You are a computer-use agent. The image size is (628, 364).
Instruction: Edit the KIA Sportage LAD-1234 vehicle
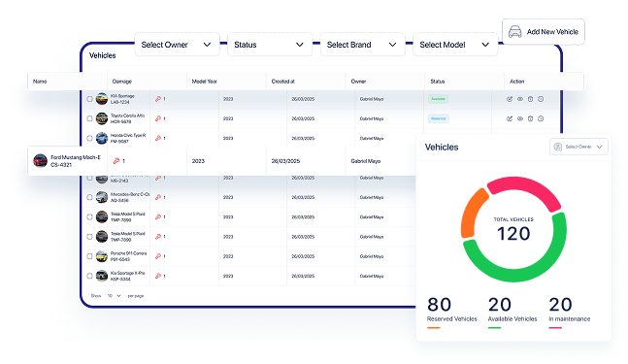click(510, 99)
